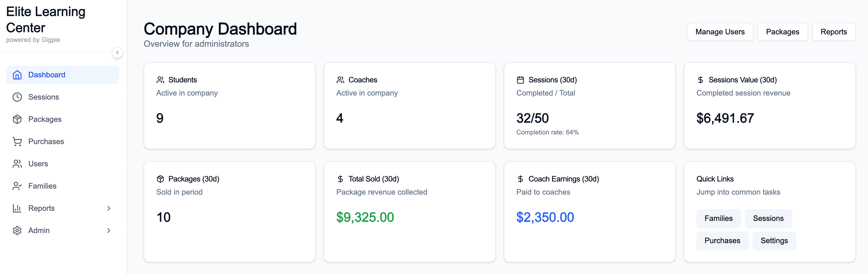Open Admin via the gear icon
The height and width of the screenshot is (274, 868).
[17, 230]
